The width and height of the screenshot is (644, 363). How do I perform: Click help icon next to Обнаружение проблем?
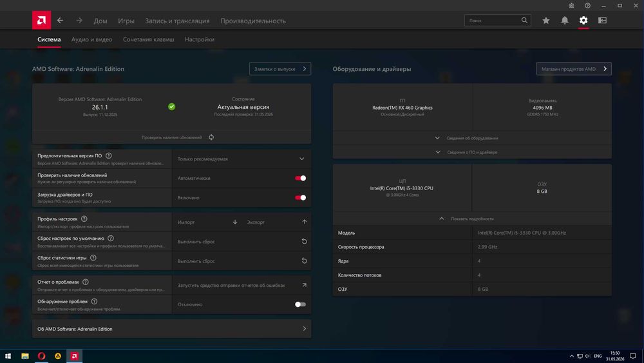(x=94, y=301)
